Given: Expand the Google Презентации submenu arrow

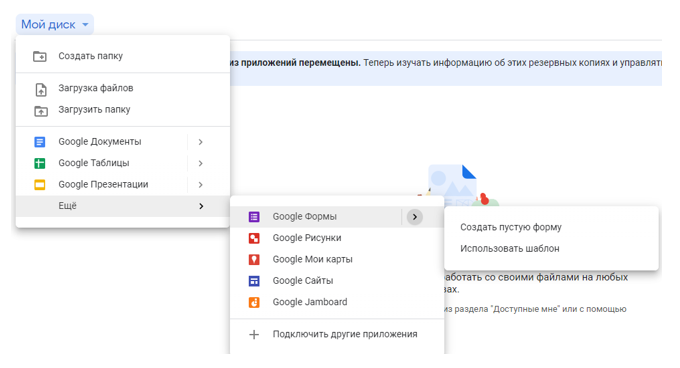Looking at the screenshot, I should [200, 185].
